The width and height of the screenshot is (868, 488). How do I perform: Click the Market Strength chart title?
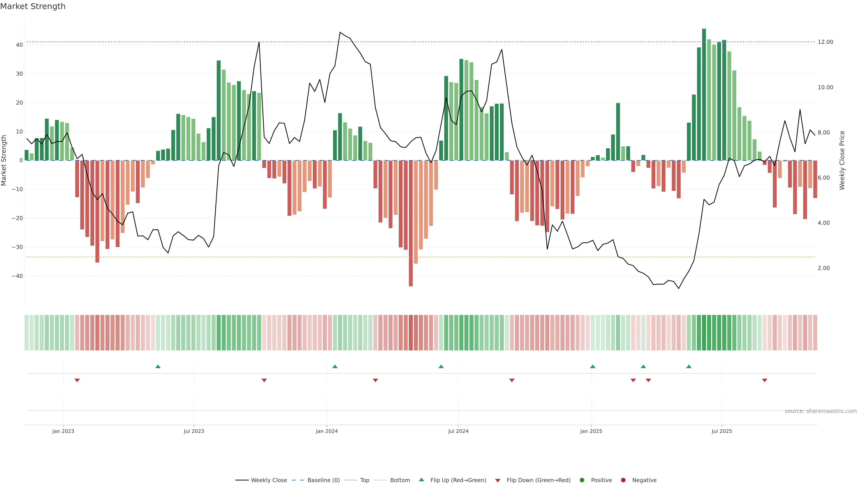click(x=33, y=6)
